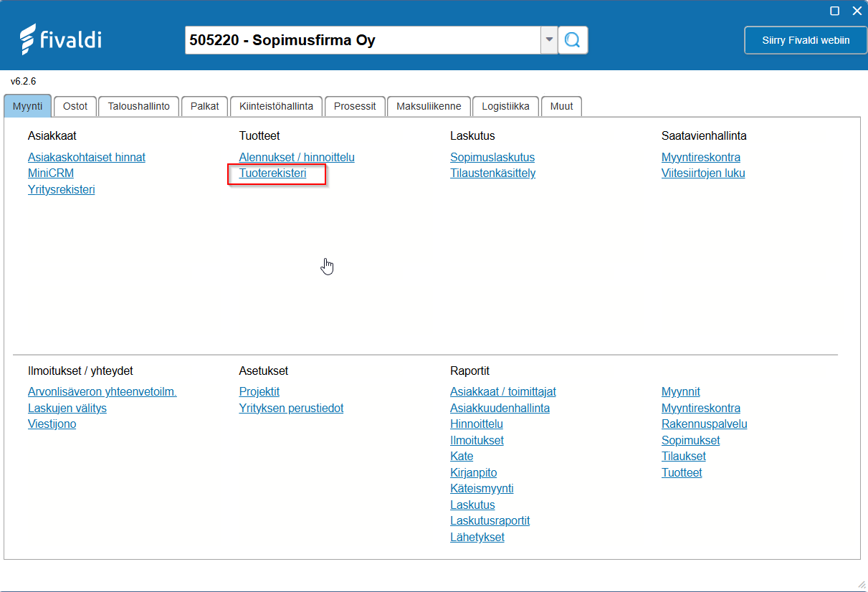Open Ilmoitukset report link
The image size is (868, 592).
coord(477,440)
